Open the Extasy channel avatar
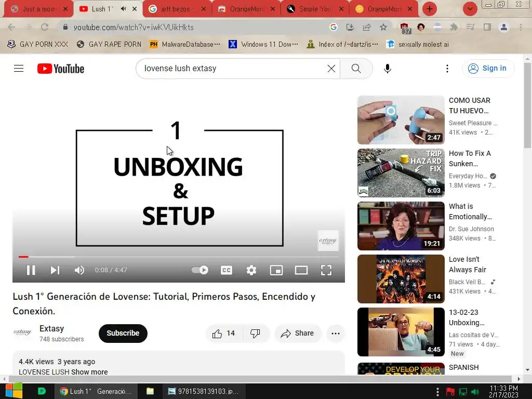 [22, 332]
